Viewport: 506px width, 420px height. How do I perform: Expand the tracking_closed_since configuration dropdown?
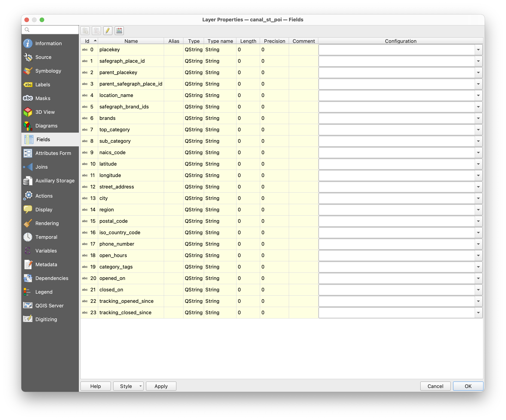point(478,313)
